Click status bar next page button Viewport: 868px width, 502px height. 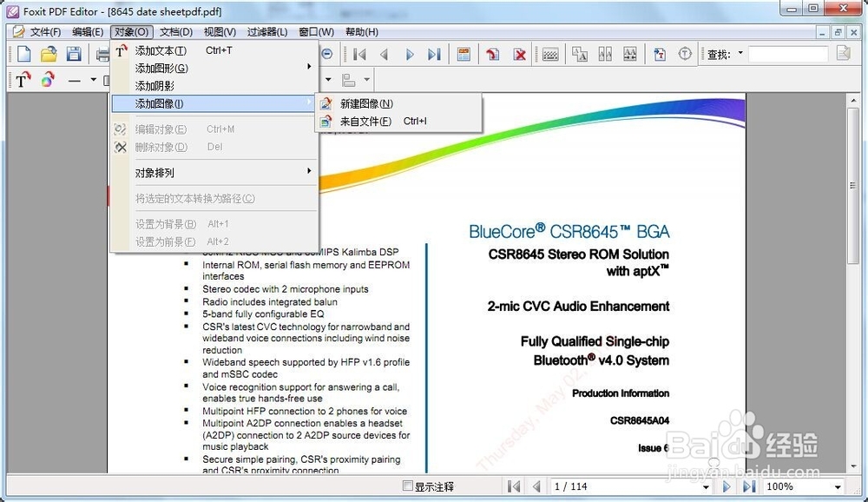click(x=727, y=486)
